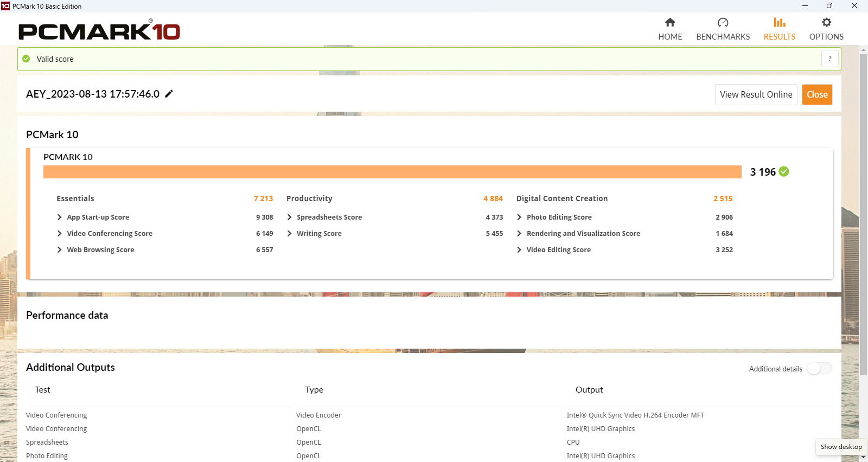
Task: Click the Digital Content Creation heading
Action: pos(562,198)
